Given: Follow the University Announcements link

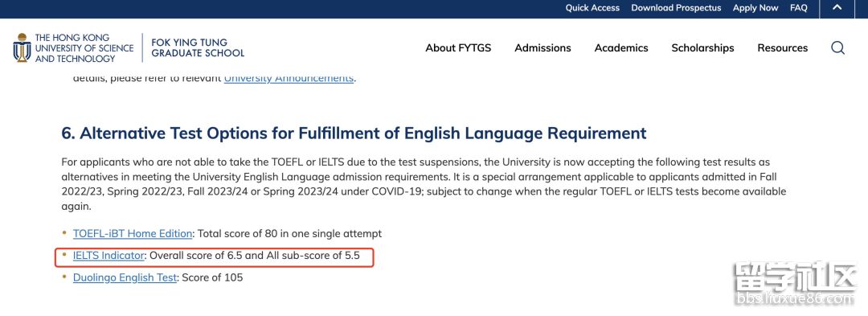Looking at the screenshot, I should pyautogui.click(x=289, y=78).
